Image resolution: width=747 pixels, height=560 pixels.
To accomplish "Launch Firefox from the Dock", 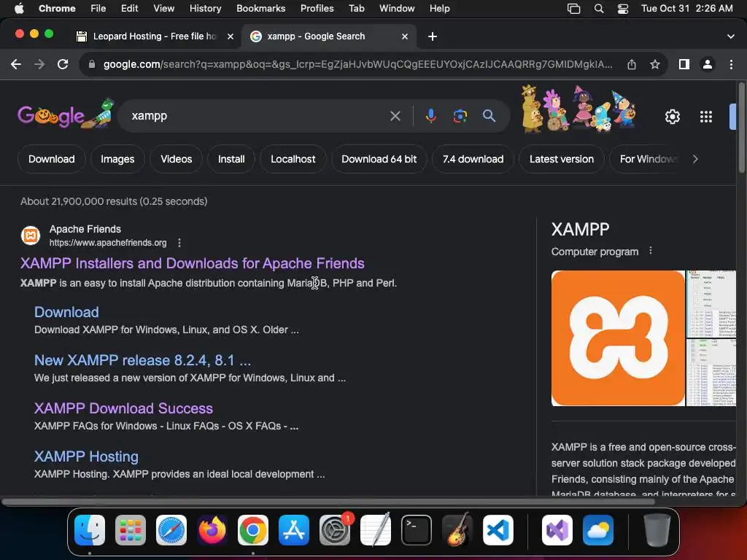I will coord(212,530).
